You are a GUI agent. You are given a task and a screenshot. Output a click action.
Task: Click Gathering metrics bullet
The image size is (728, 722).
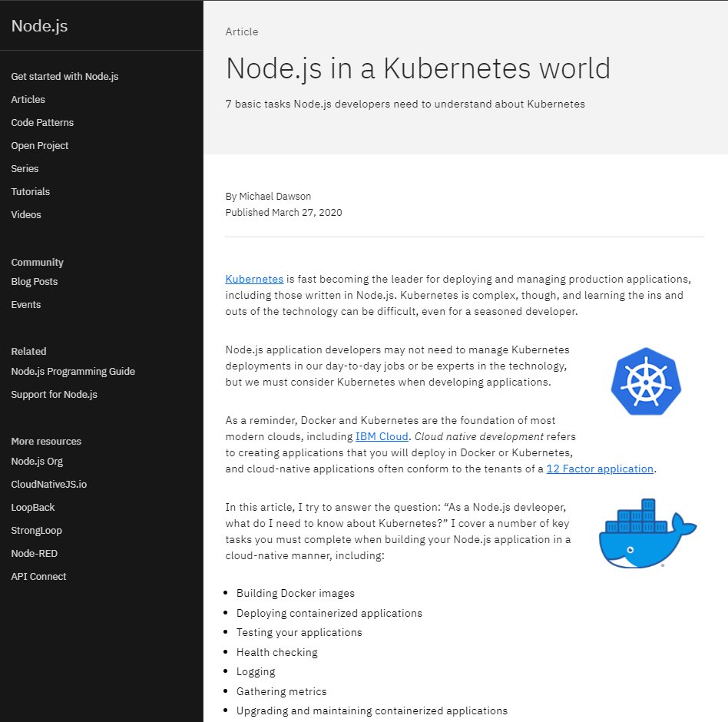point(281,691)
